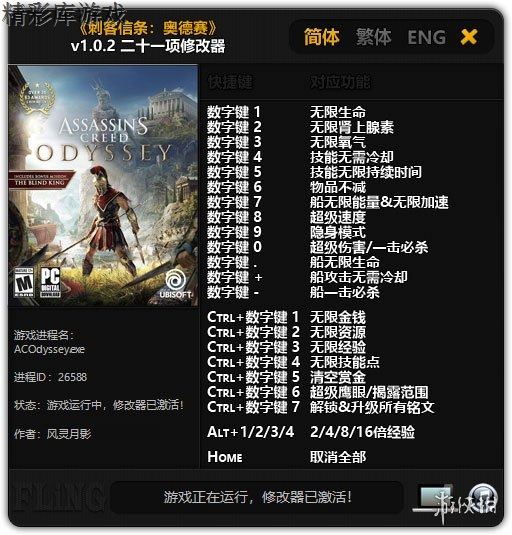Toggle 无限生命 cheat option
The height and width of the screenshot is (535, 512).
pyautogui.click(x=338, y=112)
